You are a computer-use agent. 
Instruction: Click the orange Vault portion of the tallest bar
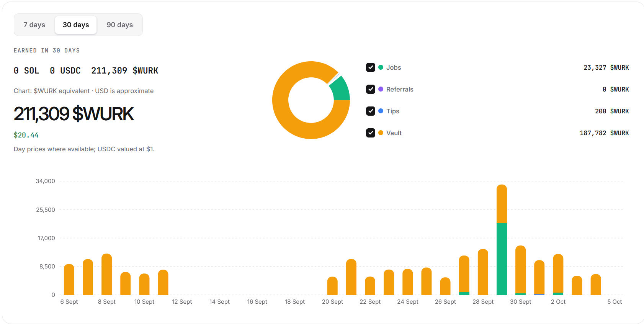click(x=502, y=204)
